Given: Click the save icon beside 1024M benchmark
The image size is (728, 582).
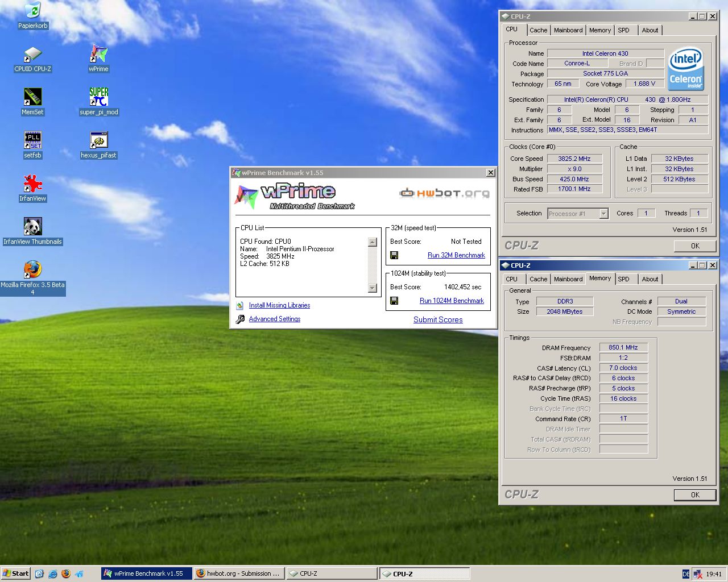Looking at the screenshot, I should pyautogui.click(x=394, y=301).
